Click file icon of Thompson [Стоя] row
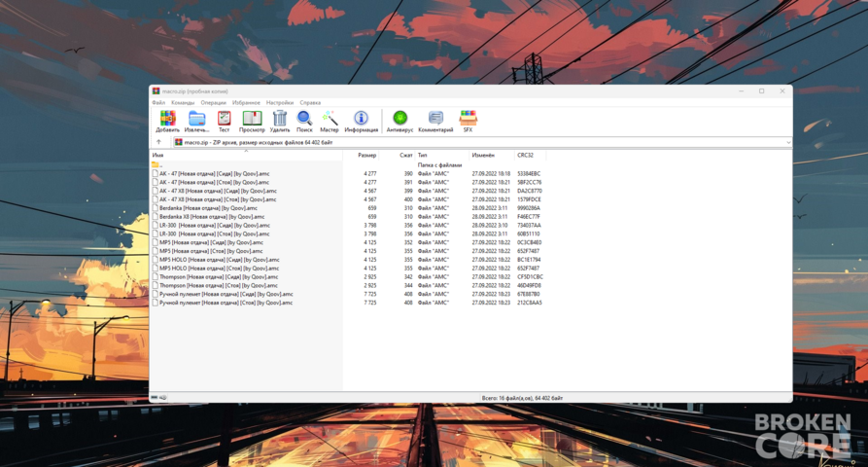Viewport: 868px width, 467px height. click(155, 285)
